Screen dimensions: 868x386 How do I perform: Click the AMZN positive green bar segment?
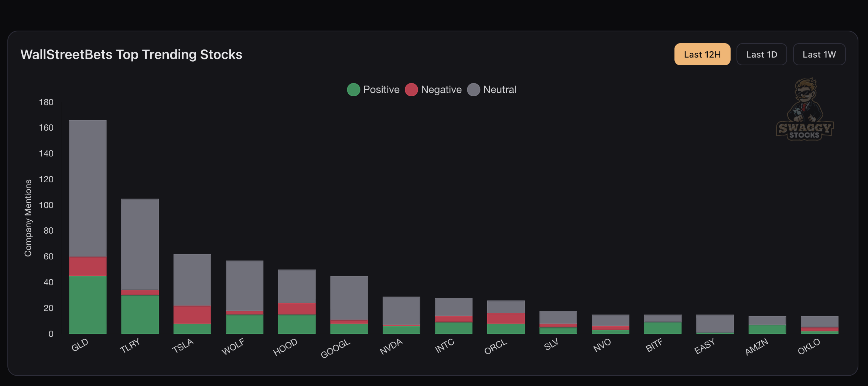tap(767, 329)
